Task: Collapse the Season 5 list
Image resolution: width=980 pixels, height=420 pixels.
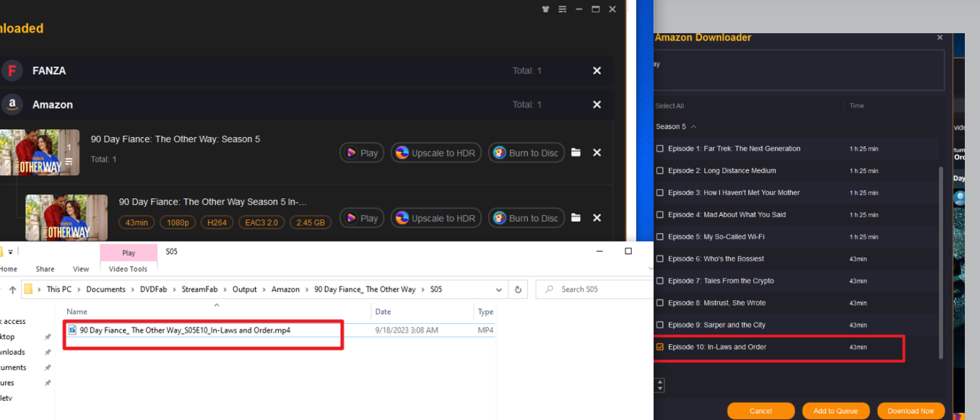Action: click(x=694, y=127)
